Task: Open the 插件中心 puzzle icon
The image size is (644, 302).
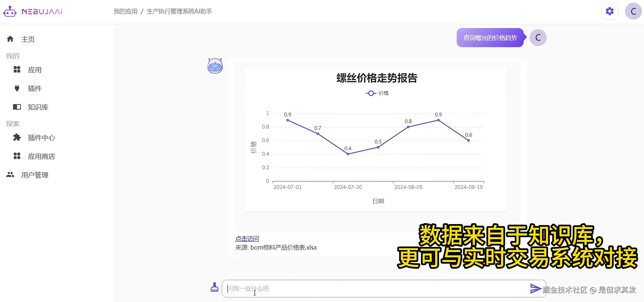Action: point(17,137)
